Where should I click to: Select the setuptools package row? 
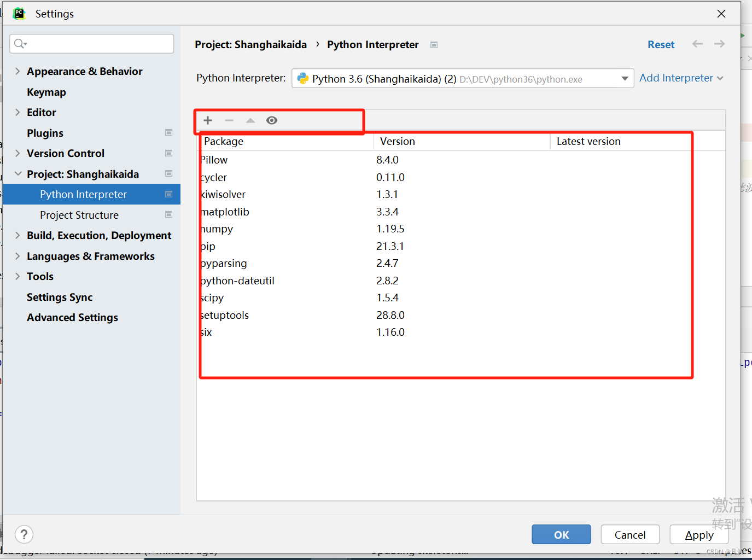point(461,315)
